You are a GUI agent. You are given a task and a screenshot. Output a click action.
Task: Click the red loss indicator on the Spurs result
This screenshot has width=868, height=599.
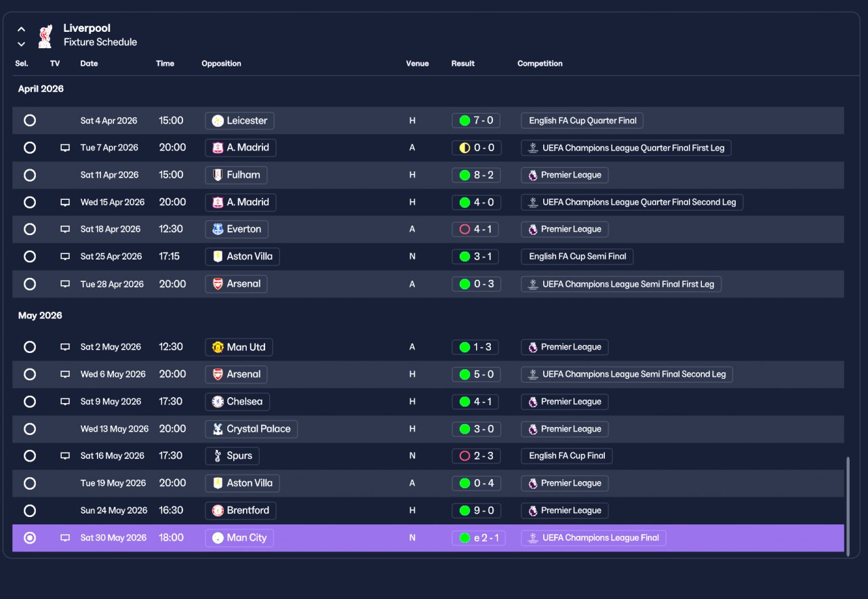[465, 456]
